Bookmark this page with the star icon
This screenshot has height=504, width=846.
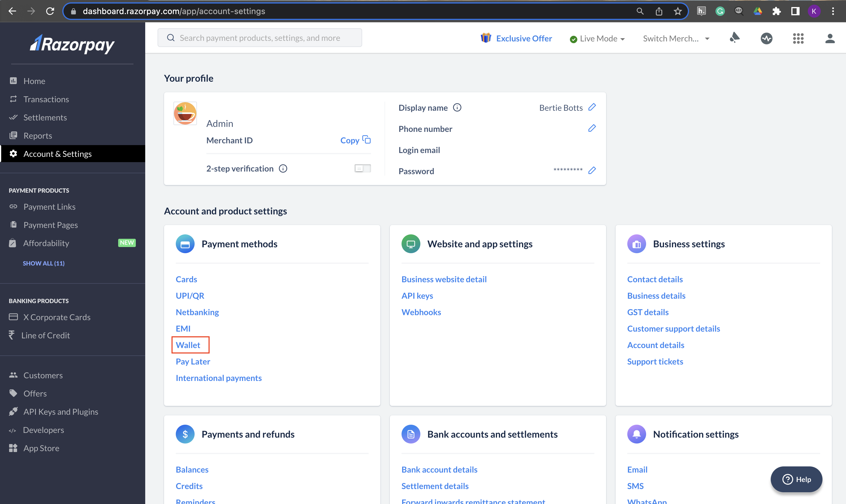pos(677,11)
